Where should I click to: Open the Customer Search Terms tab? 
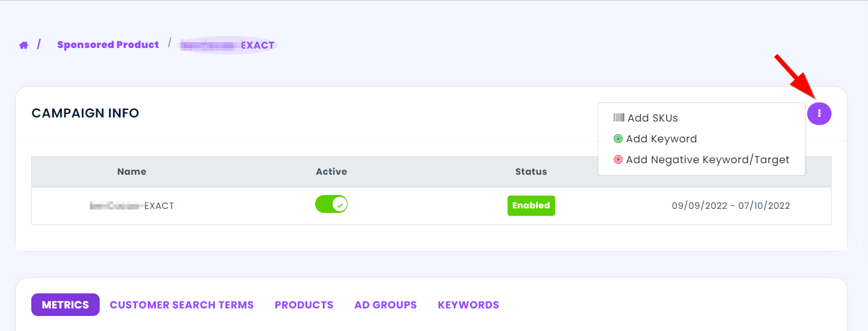click(181, 305)
